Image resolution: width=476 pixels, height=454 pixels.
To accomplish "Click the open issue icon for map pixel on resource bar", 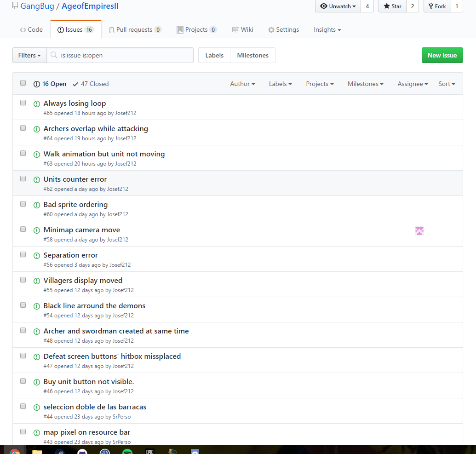I will [x=37, y=432].
